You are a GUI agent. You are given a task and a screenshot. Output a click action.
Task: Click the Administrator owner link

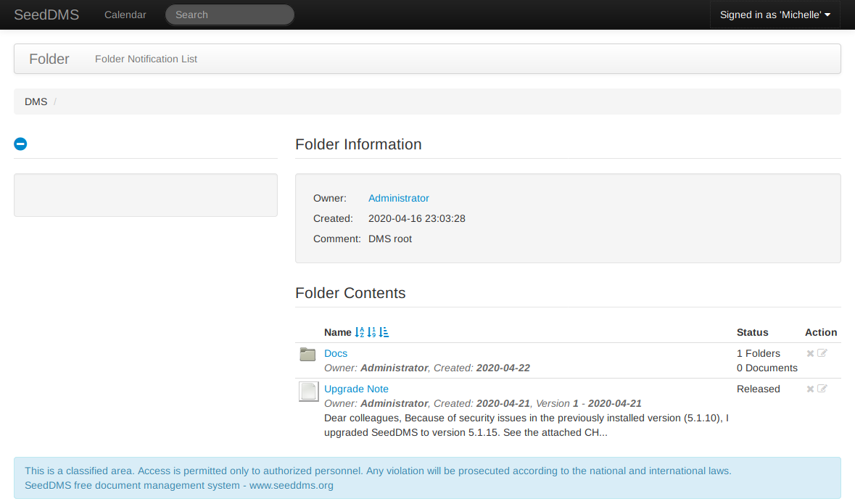coord(398,199)
